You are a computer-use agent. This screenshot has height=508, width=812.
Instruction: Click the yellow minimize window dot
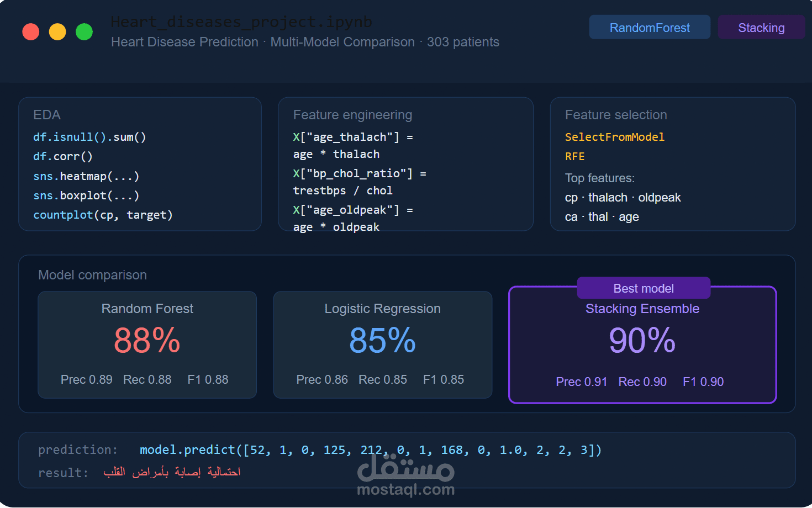click(57, 32)
